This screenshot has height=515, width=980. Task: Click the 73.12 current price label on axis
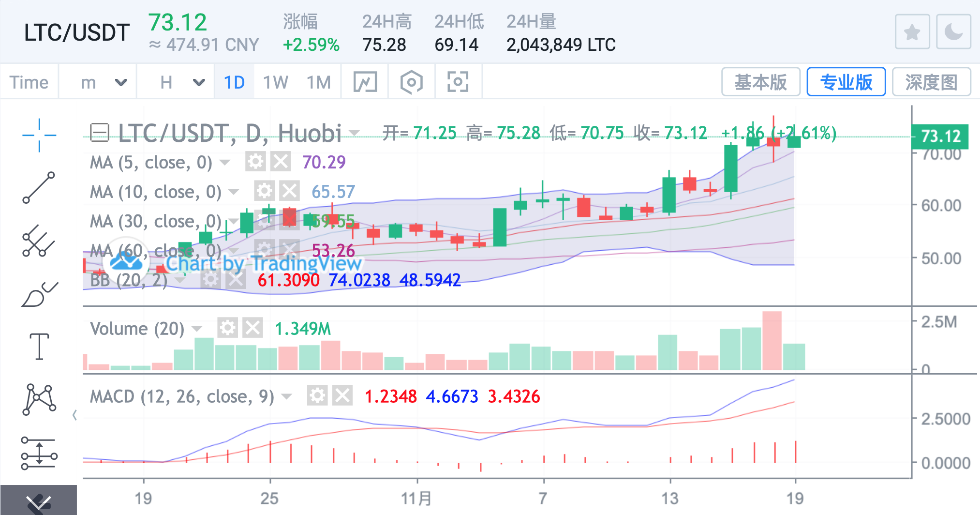pos(940,136)
